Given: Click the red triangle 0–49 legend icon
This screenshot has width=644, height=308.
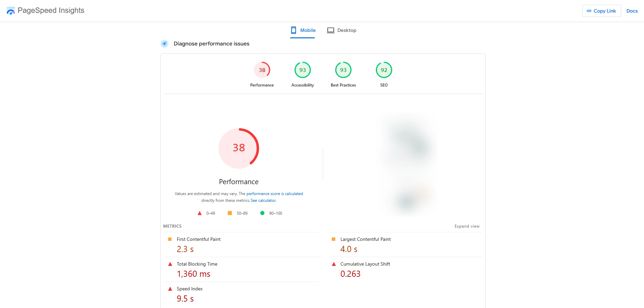Looking at the screenshot, I should [x=200, y=213].
